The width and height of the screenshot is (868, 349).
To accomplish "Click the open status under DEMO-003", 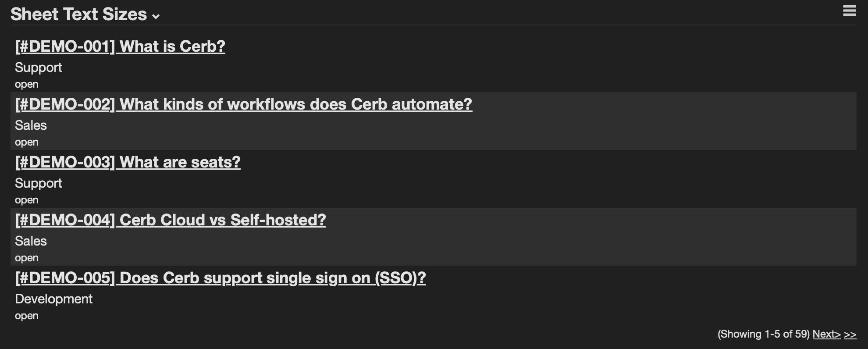I will click(x=27, y=200).
